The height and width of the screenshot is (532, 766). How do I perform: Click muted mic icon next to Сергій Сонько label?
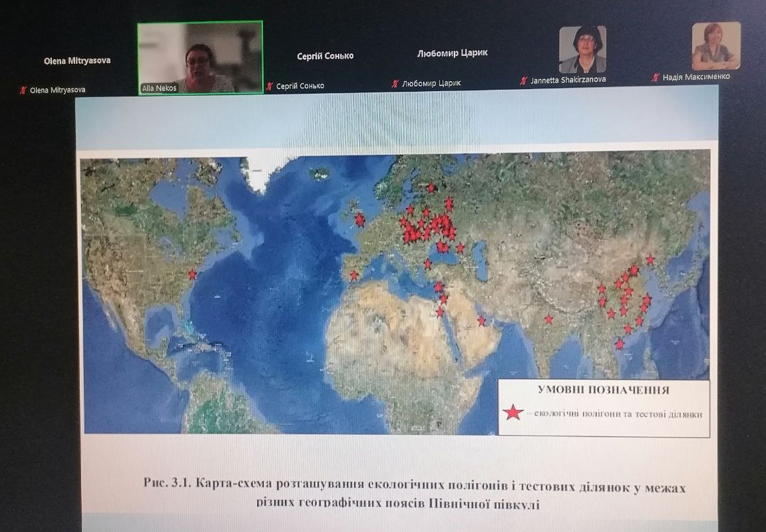coord(270,86)
